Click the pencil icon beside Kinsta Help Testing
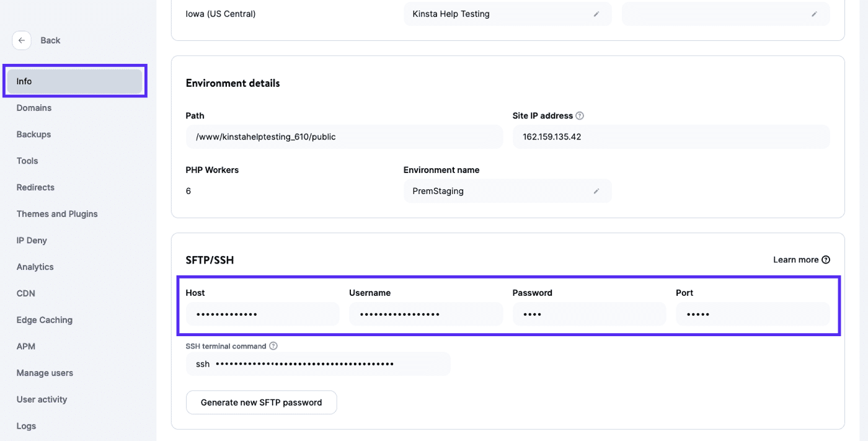This screenshot has width=868, height=441. pos(597,14)
